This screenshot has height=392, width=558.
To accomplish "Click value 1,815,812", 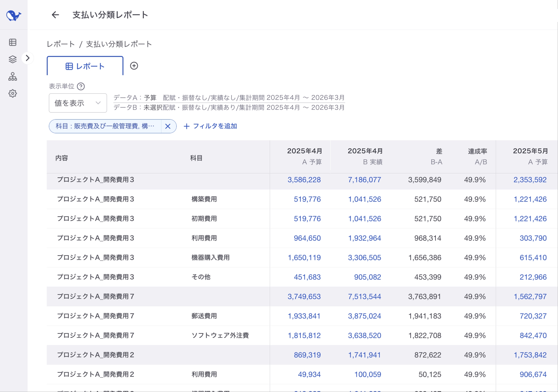I will 304,335.
